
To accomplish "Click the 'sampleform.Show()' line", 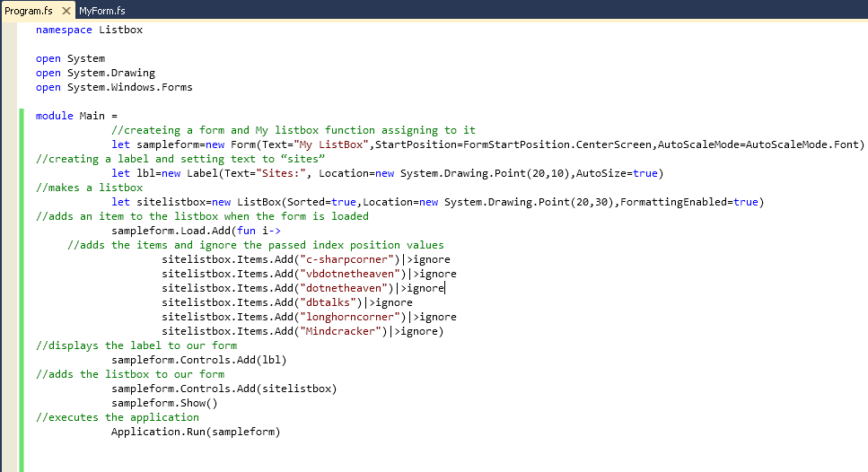I will tap(164, 404).
